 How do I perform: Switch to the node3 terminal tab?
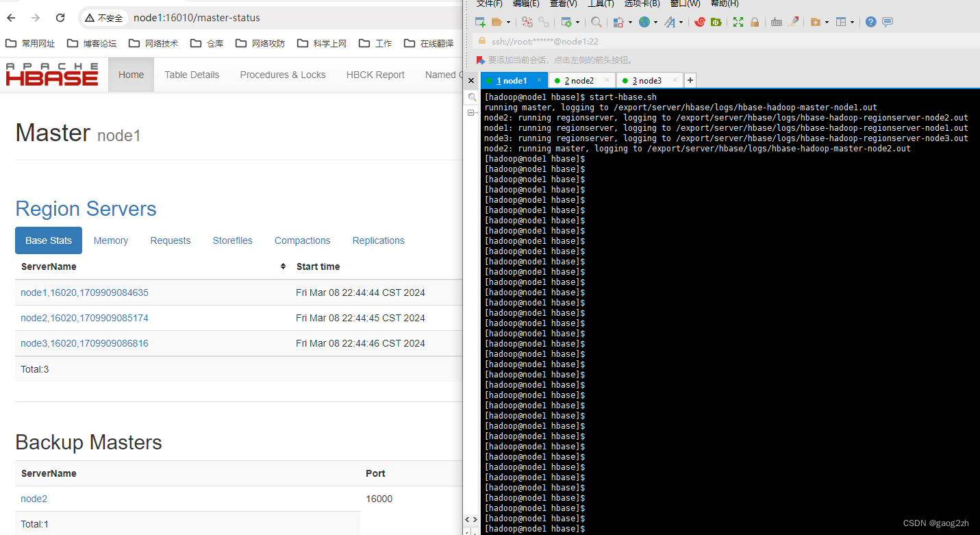[x=650, y=81]
